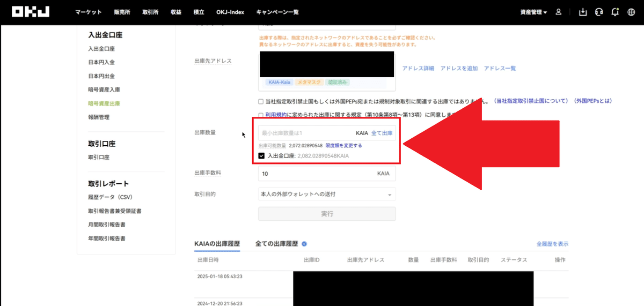Click the 出庫ID column header
Screen dimensions: 644x306
click(312, 260)
